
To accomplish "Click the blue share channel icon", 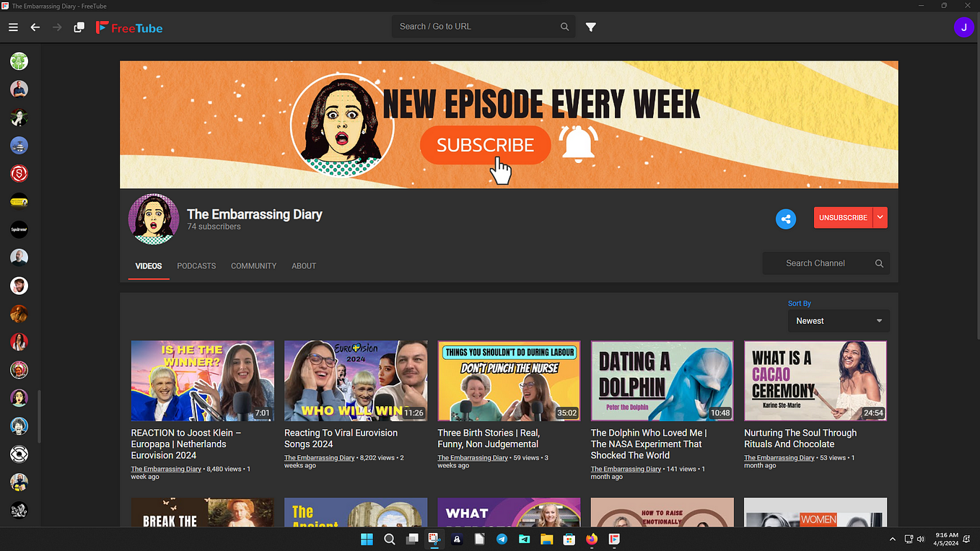I will (x=786, y=219).
